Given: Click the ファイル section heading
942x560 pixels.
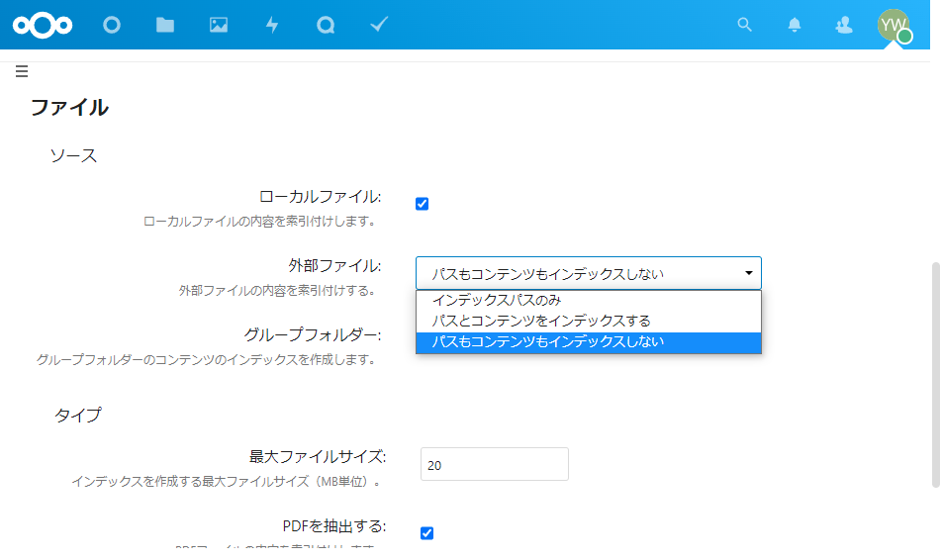Looking at the screenshot, I should [x=69, y=108].
